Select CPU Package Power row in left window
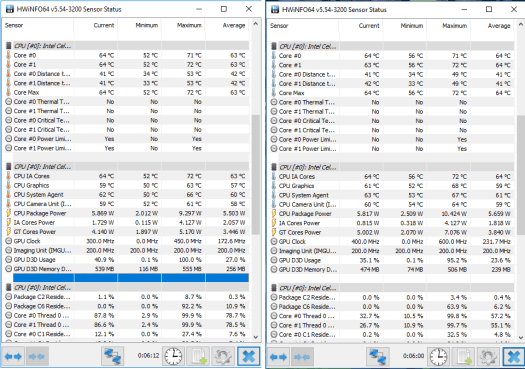Viewport: 525px width, 369px height. point(127,213)
